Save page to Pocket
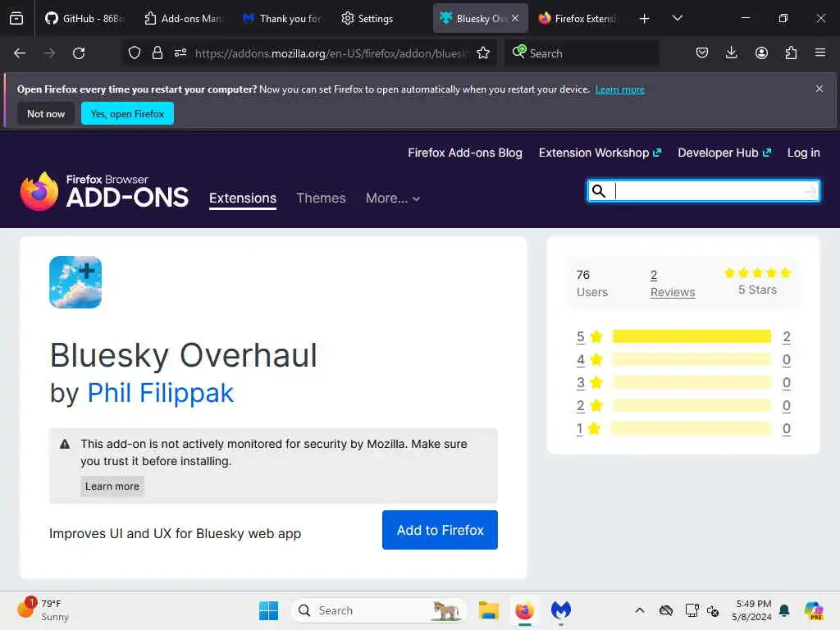This screenshot has height=630, width=840. pos(702,52)
